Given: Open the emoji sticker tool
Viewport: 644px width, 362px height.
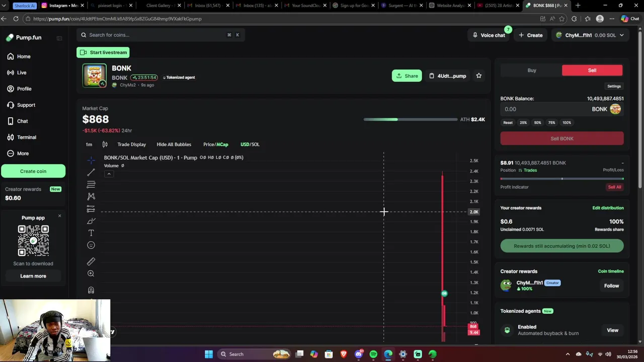Looking at the screenshot, I should [x=91, y=245].
